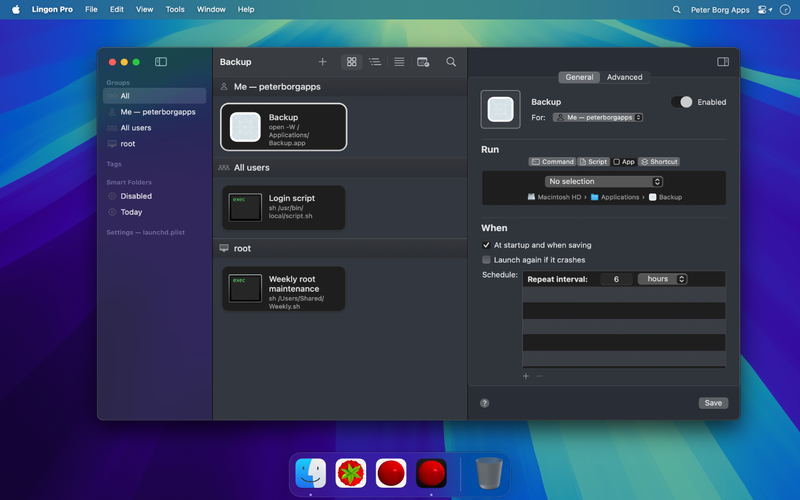The height and width of the screenshot is (500, 800).
Task: Toggle the right inspector panel icon
Action: (x=723, y=62)
